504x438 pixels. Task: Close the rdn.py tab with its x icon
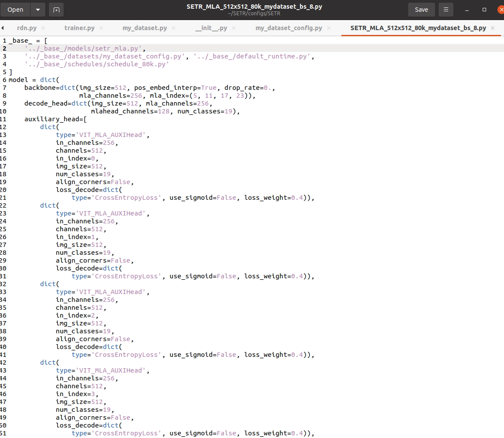[x=43, y=27]
